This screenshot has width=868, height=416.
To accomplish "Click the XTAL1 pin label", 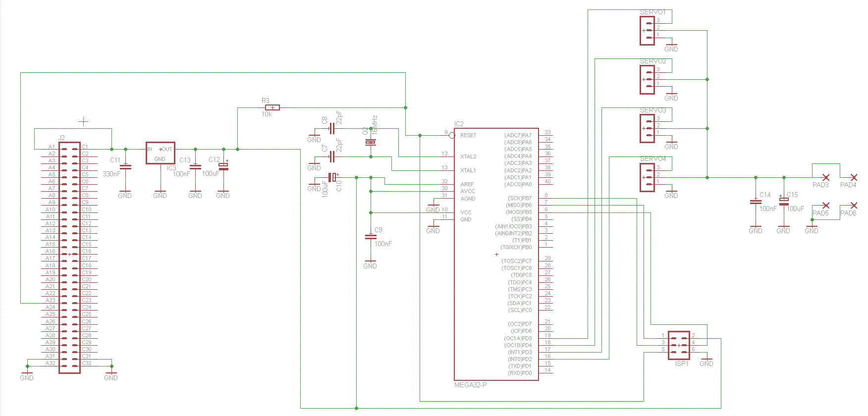I will [x=468, y=170].
